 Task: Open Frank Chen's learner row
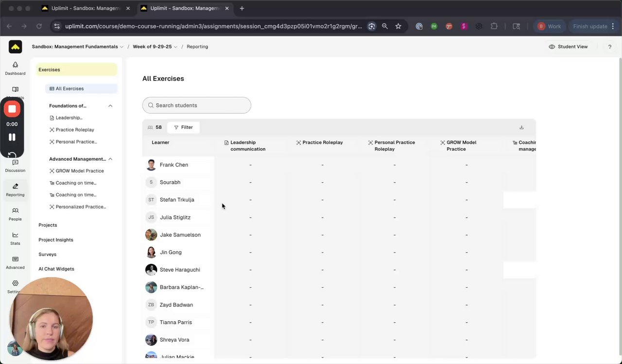coord(173,165)
